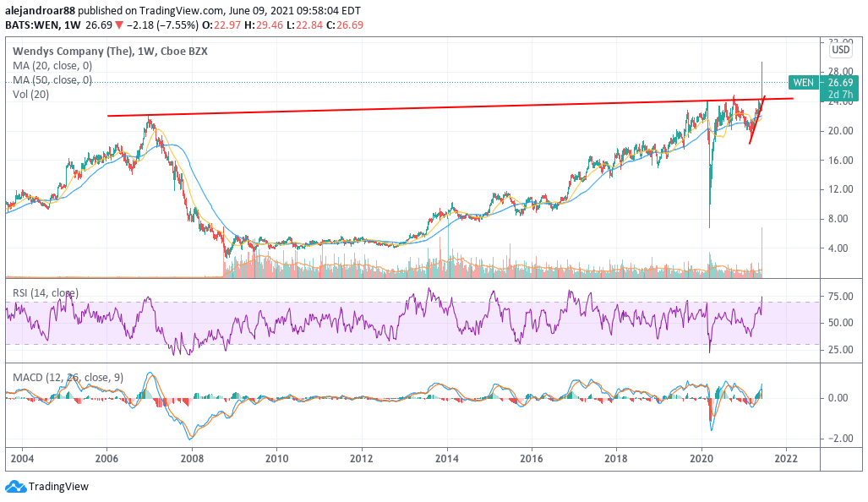Click the 25.00 RSI axis label

[x=840, y=349]
